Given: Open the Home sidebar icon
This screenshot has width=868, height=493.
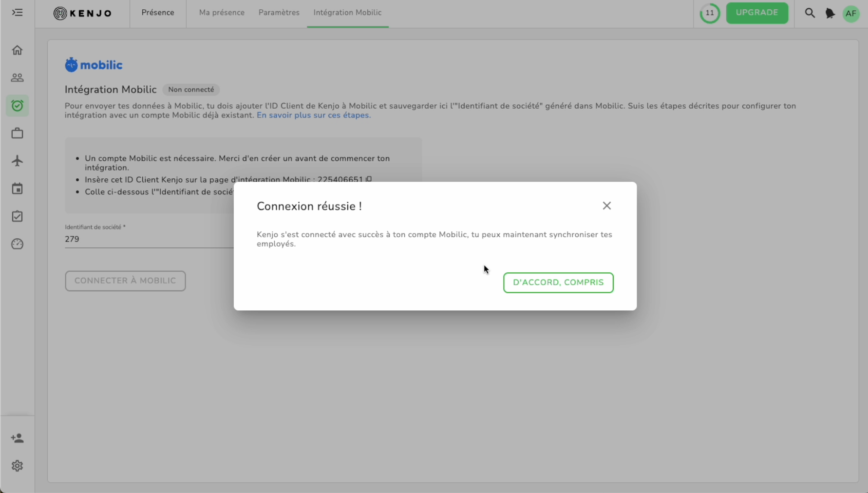Looking at the screenshot, I should coord(18,50).
